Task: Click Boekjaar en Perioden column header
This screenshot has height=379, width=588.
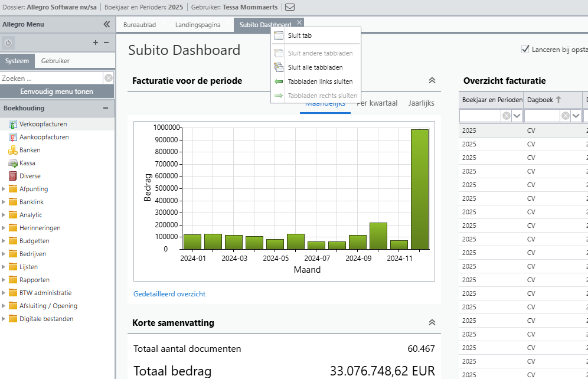Action: click(x=492, y=100)
